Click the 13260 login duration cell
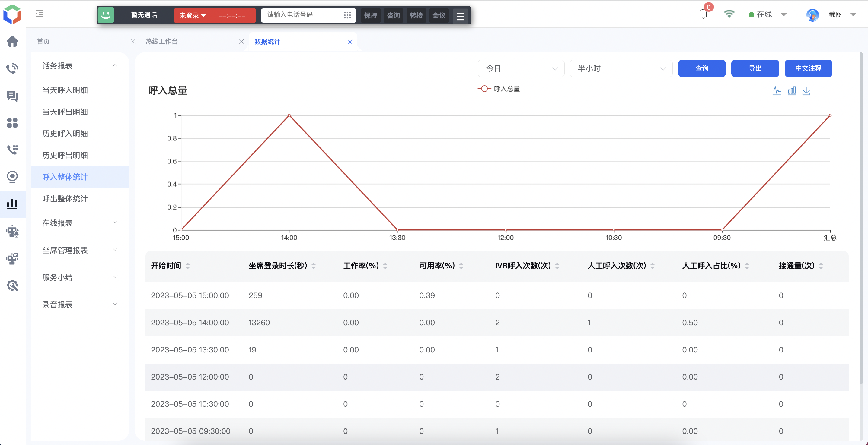This screenshot has width=868, height=445. pyautogui.click(x=259, y=323)
